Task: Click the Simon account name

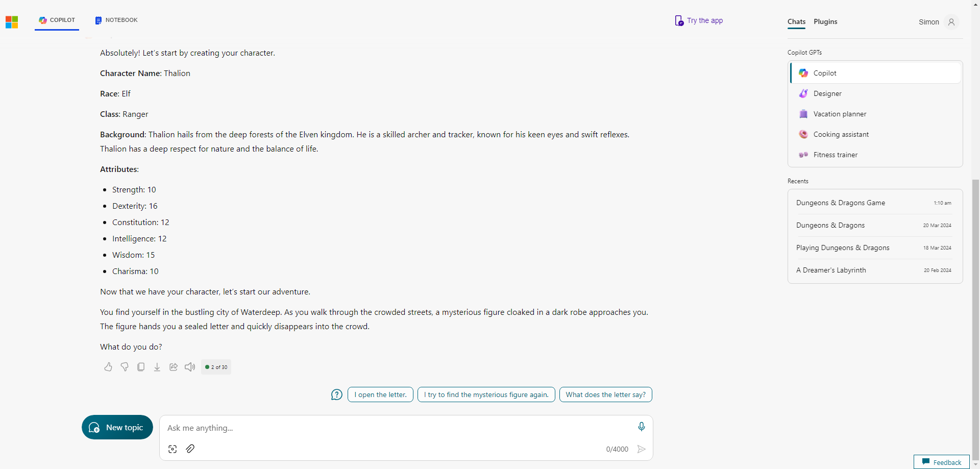Action: click(x=929, y=22)
